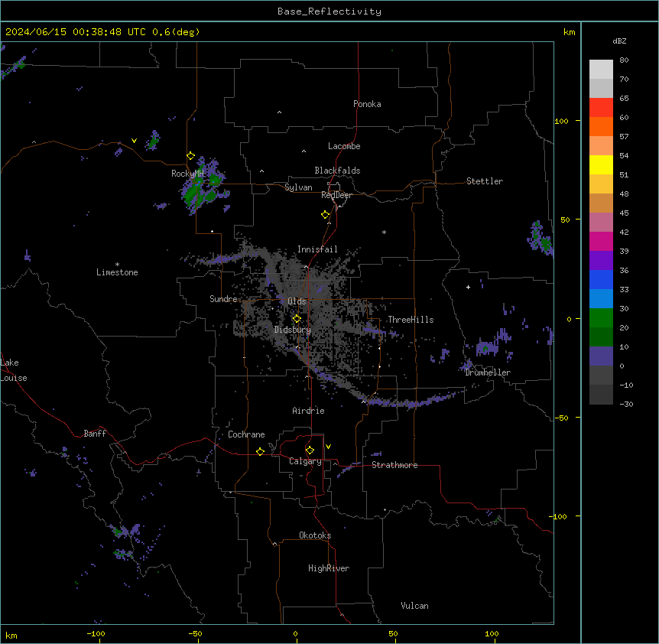Click the blue 33-36 dBZ legend swatch
The height and width of the screenshot is (644, 659).
pyautogui.click(x=601, y=279)
